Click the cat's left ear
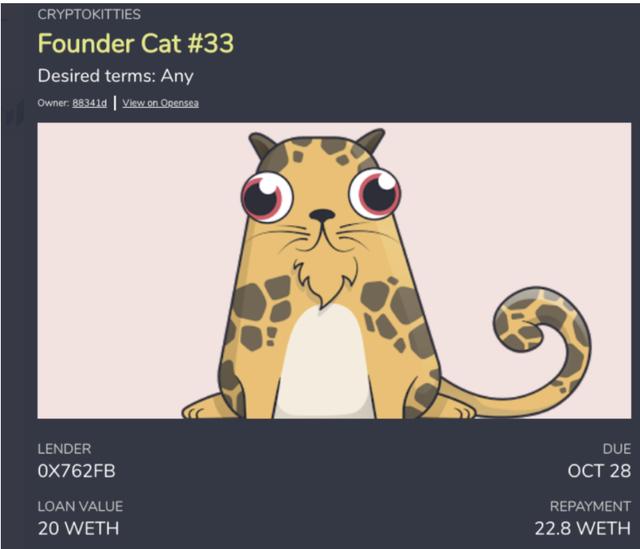This screenshot has width=640, height=549. (x=262, y=147)
